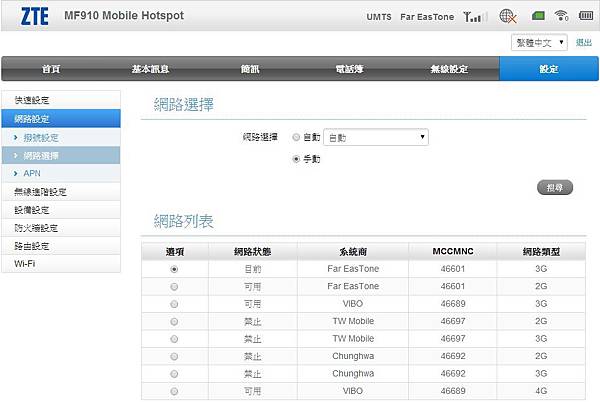Click the 搜尋 search button
This screenshot has height=402, width=600.
pyautogui.click(x=555, y=187)
